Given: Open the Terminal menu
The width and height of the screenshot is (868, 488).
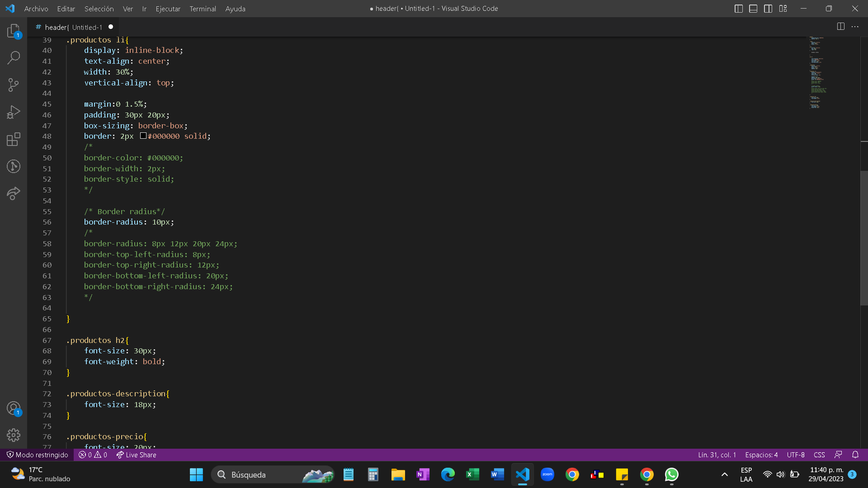Looking at the screenshot, I should 203,9.
